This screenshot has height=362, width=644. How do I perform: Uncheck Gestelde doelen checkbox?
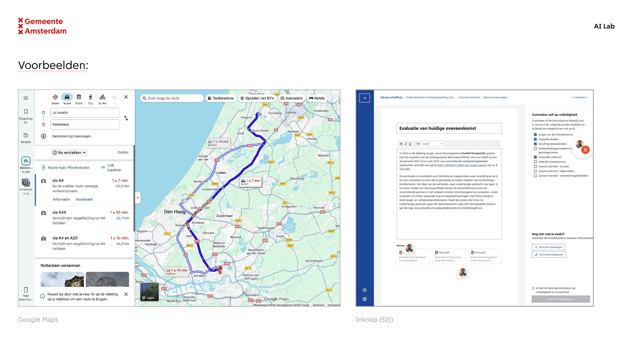click(x=535, y=139)
